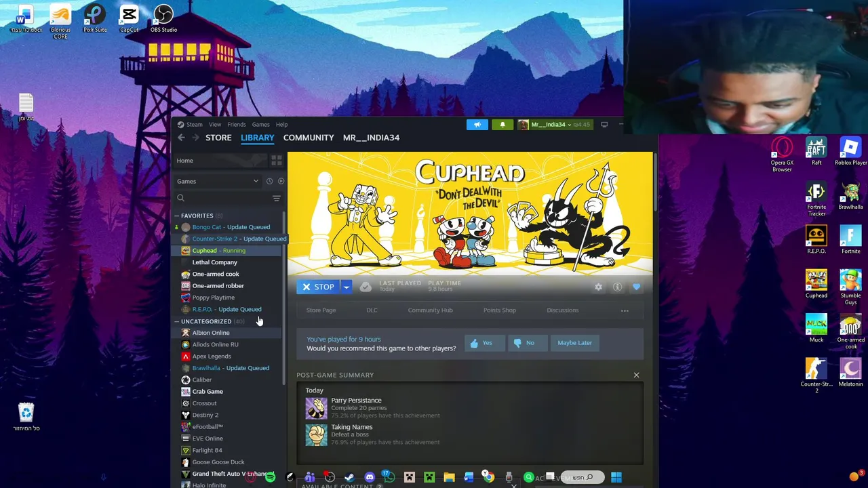Open the Games library filter dropdown
This screenshot has height=488, width=868.
(x=217, y=181)
